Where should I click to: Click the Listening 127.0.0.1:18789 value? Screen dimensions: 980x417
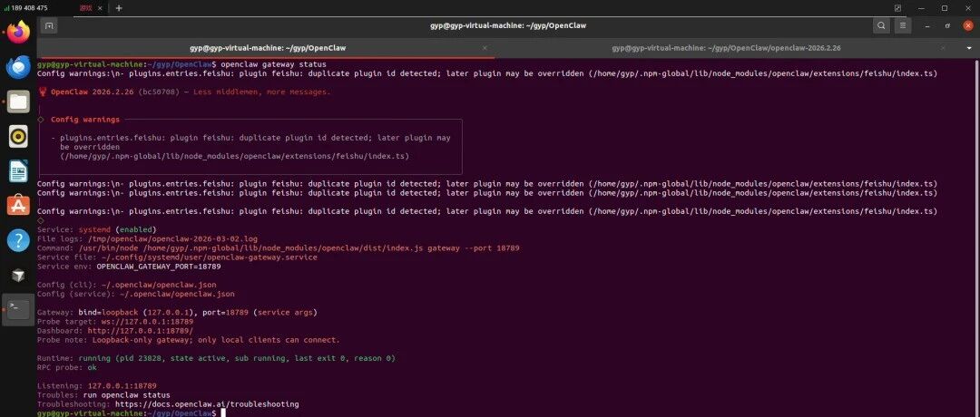pyautogui.click(x=122, y=386)
